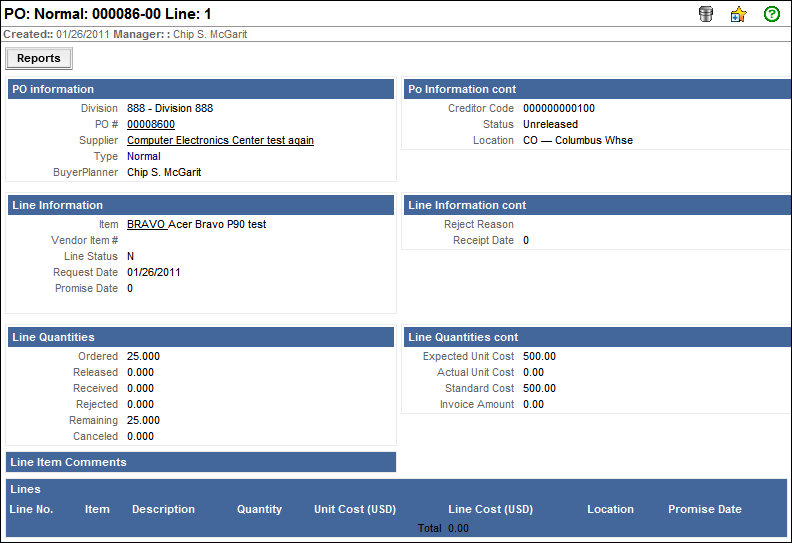Click the Unit Cost (USD) column header
Screen dimensions: 792x543
(355, 509)
